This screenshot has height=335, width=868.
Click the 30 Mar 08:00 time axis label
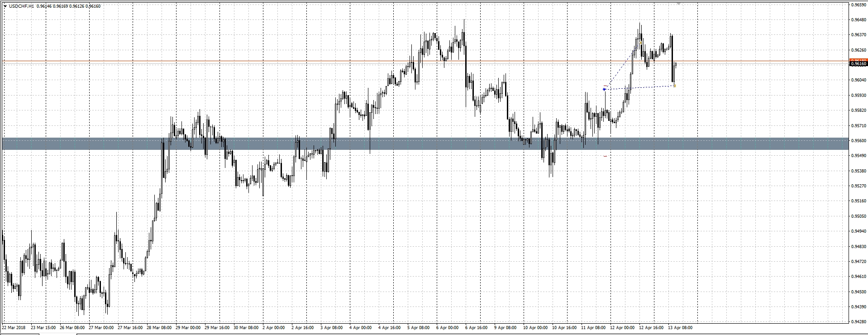[x=246, y=327]
